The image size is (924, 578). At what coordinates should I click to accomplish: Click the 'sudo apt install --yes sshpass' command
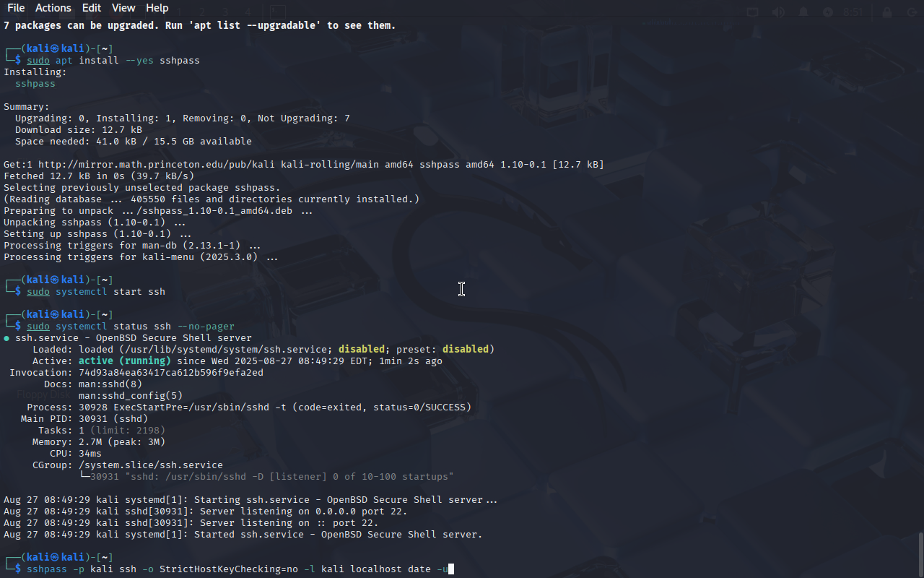(113, 61)
